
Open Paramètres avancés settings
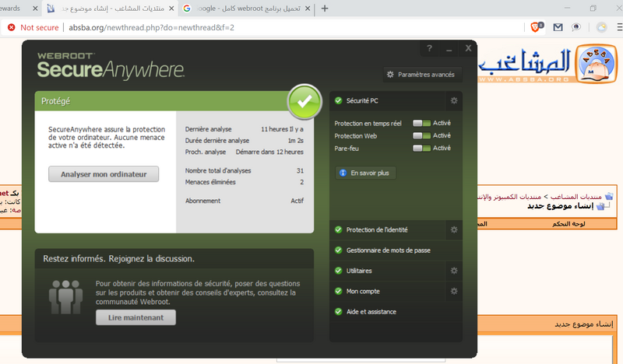422,75
